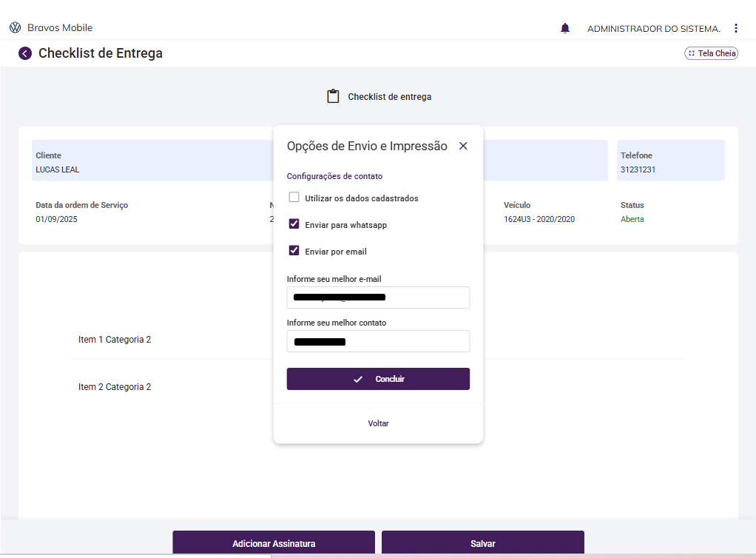The width and height of the screenshot is (756, 558).
Task: Click the Voltar link
Action: tap(378, 423)
